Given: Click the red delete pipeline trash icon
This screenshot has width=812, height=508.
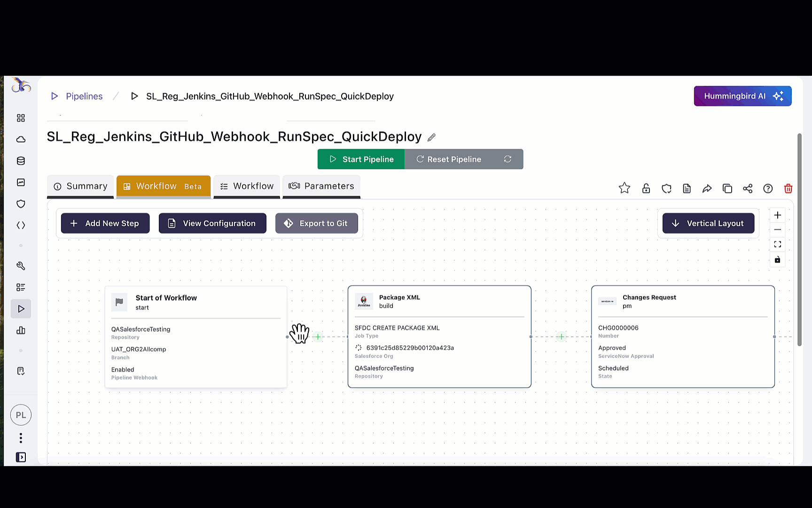Looking at the screenshot, I should coord(788,189).
